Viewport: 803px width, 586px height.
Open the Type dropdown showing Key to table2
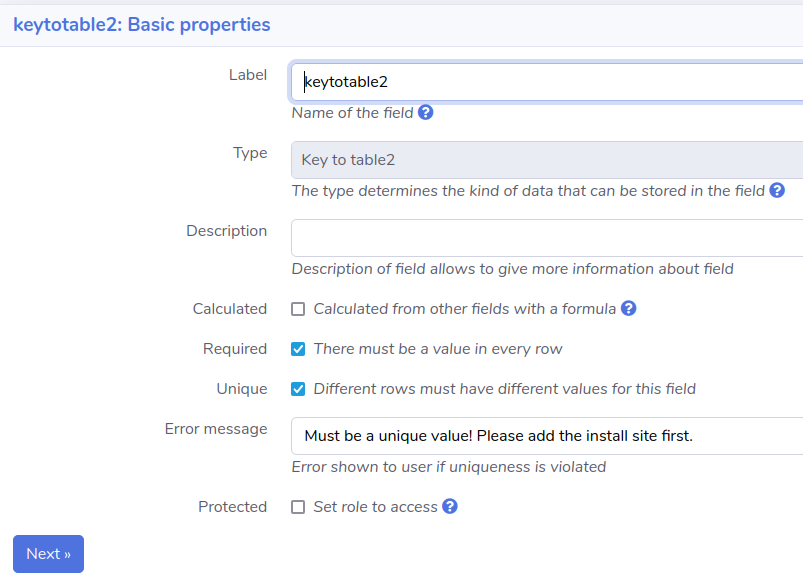pyautogui.click(x=547, y=160)
